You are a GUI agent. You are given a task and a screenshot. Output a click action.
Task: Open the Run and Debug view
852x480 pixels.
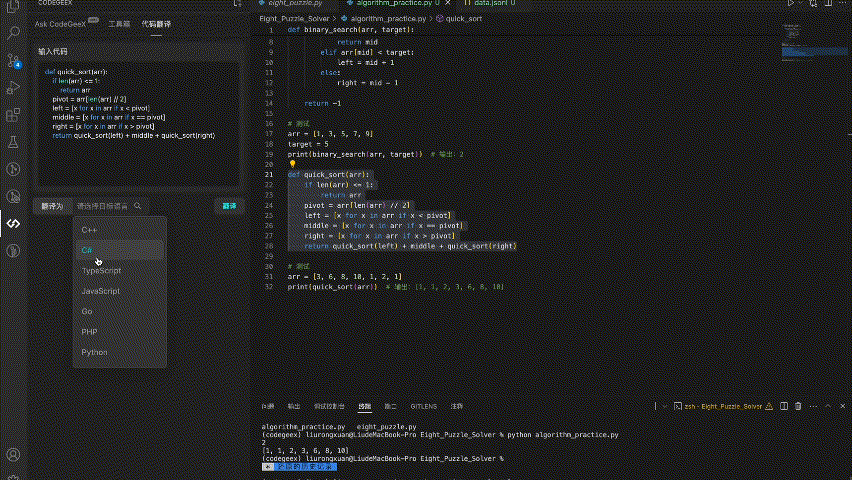click(x=14, y=89)
